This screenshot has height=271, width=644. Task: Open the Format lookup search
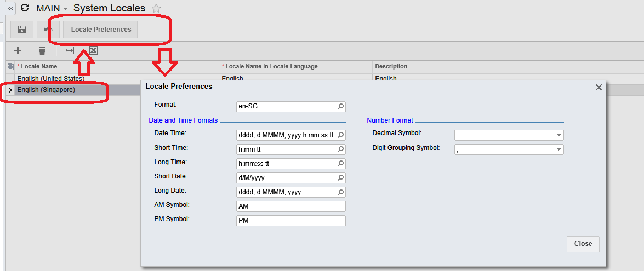(x=340, y=107)
